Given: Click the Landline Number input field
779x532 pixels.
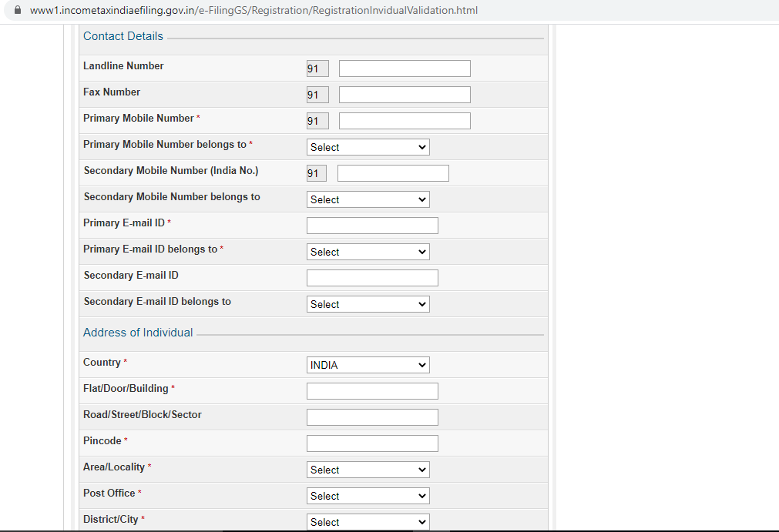Looking at the screenshot, I should [405, 69].
